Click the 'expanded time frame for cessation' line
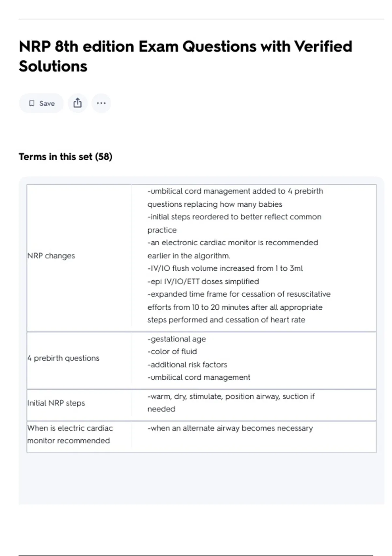Viewport: 392px width, 556px height. (239, 294)
